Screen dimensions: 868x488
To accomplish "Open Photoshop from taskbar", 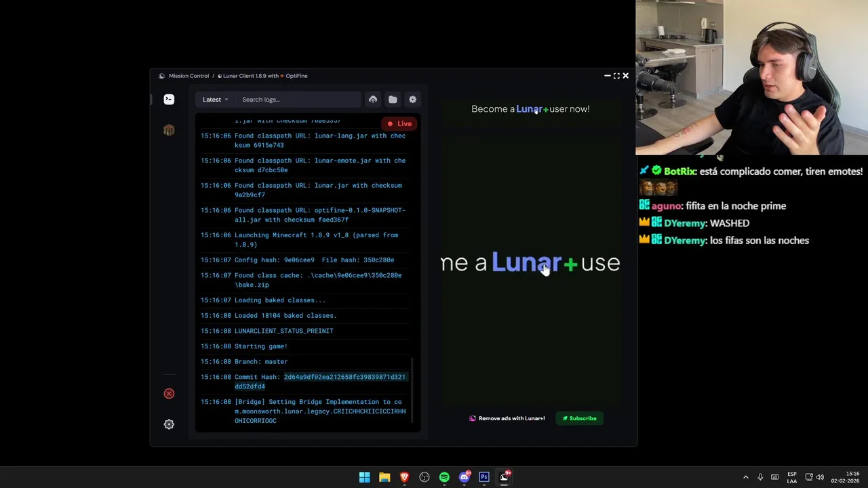I will [x=484, y=477].
